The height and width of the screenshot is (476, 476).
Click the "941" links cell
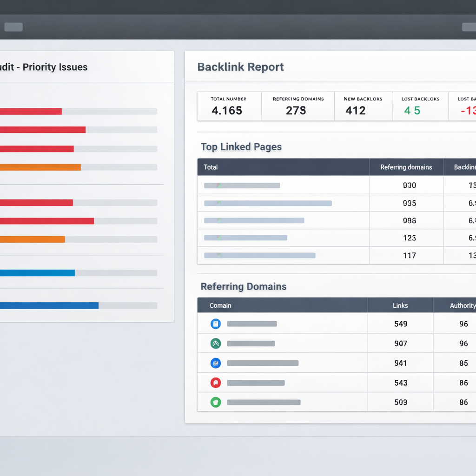pyautogui.click(x=401, y=364)
